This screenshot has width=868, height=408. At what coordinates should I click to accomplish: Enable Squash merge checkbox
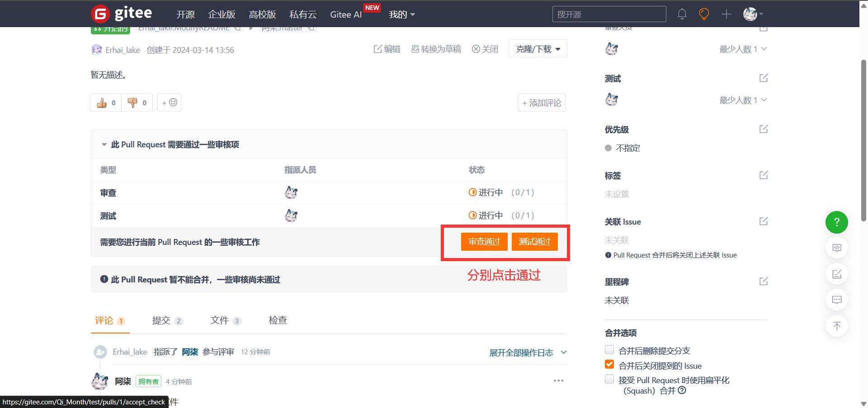coord(609,380)
